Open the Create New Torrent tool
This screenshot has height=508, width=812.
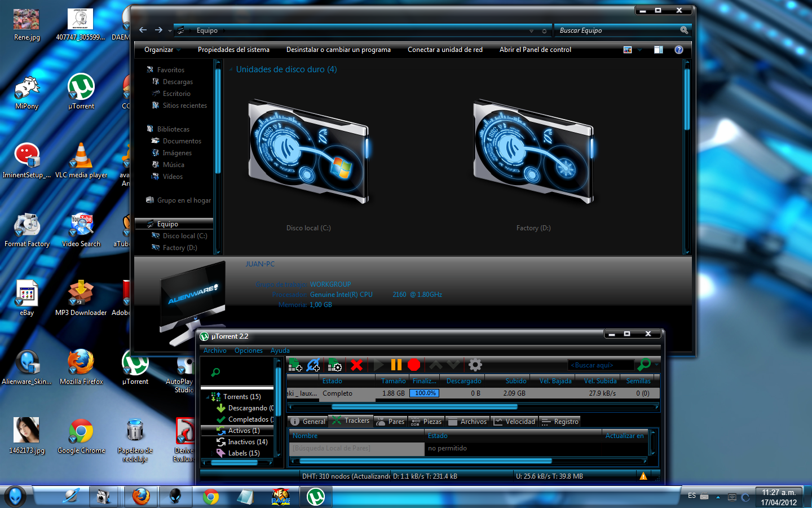point(335,365)
